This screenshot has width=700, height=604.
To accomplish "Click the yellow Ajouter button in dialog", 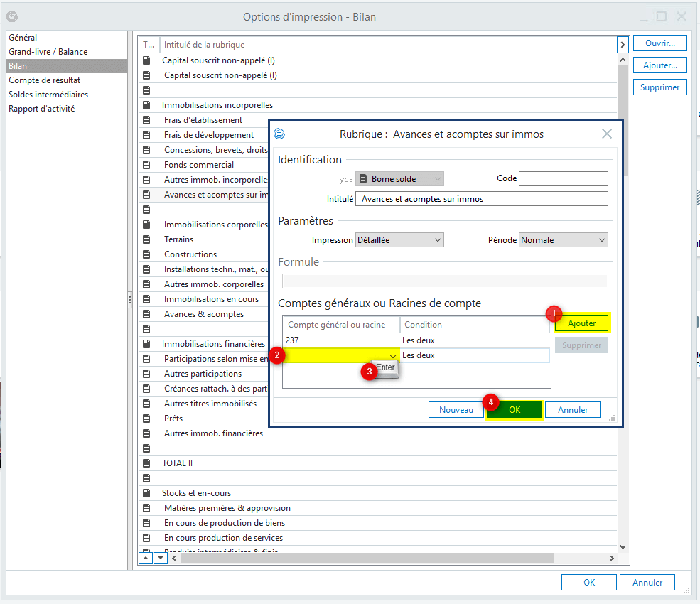I will pos(581,323).
